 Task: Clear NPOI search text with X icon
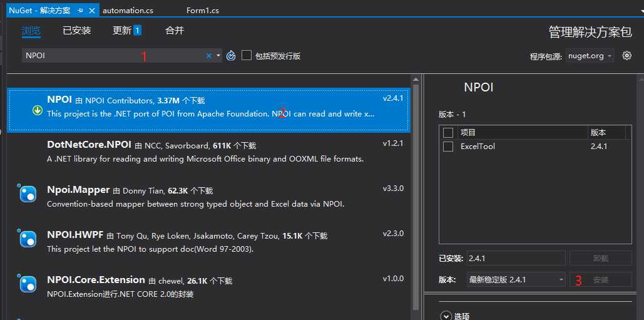[x=208, y=56]
